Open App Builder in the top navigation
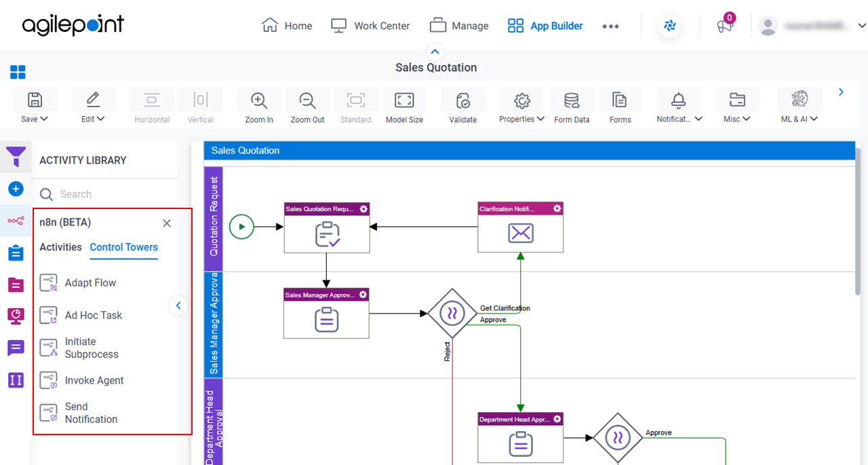 (545, 26)
